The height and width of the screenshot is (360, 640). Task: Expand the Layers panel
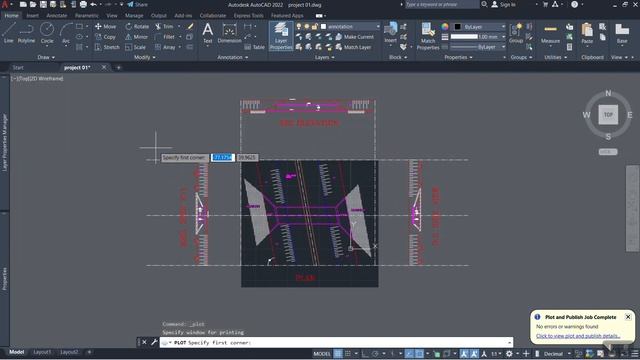(x=324, y=58)
